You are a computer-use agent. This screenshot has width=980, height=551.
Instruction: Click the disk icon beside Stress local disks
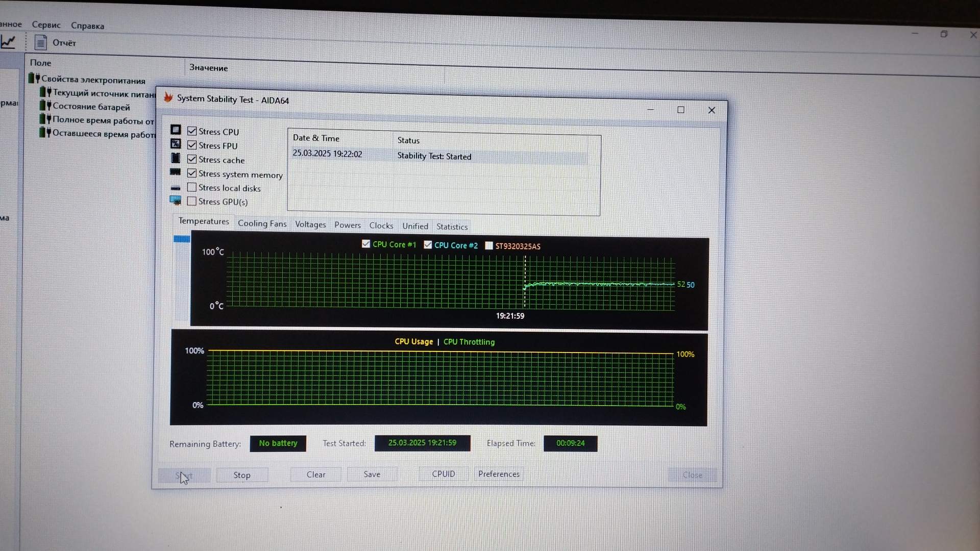coord(176,188)
